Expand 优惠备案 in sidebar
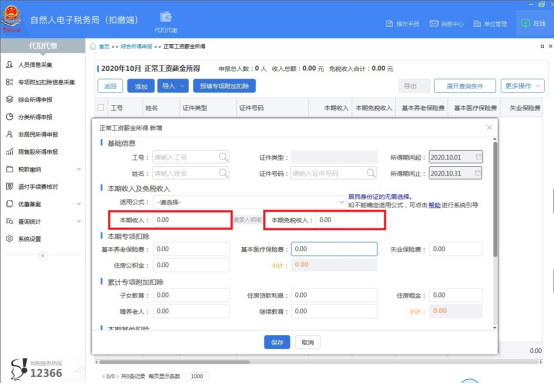 click(x=79, y=204)
